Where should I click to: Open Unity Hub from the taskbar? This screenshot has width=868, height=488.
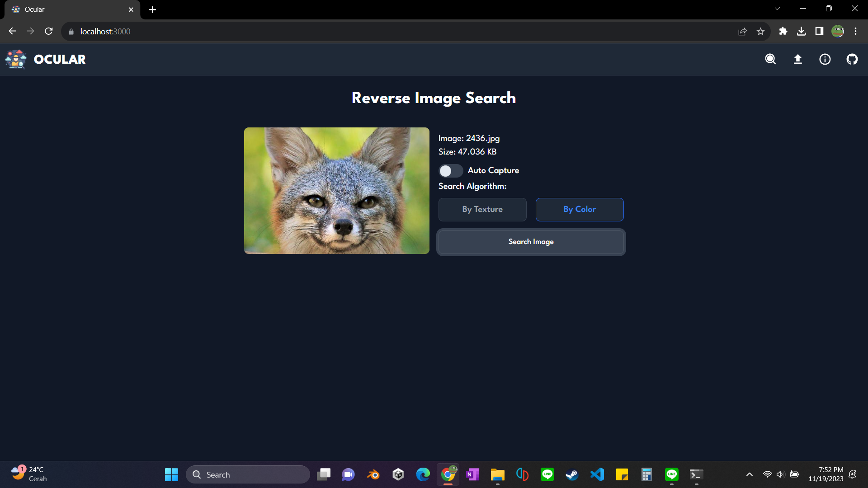398,474
